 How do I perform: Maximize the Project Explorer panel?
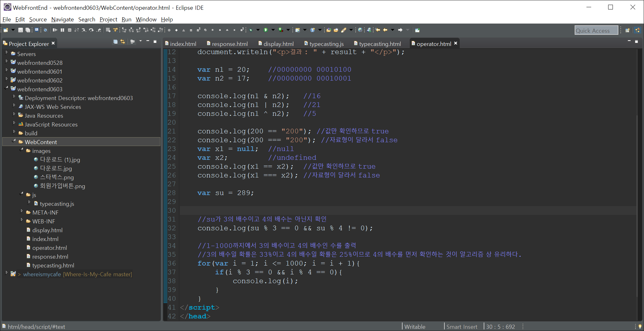click(x=155, y=41)
